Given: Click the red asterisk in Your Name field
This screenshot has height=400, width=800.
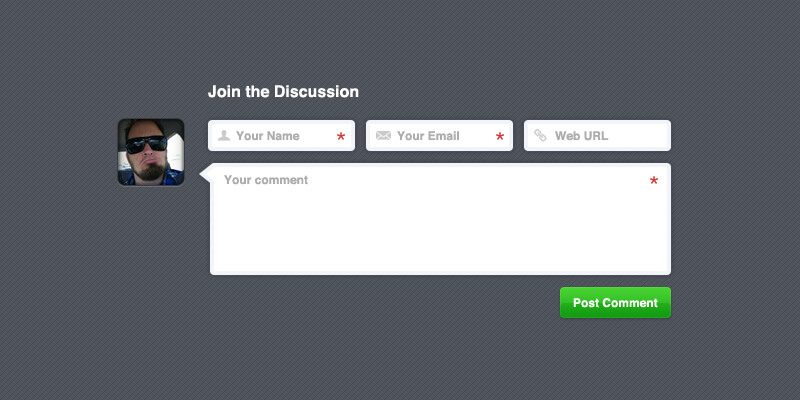Looking at the screenshot, I should coord(341,137).
